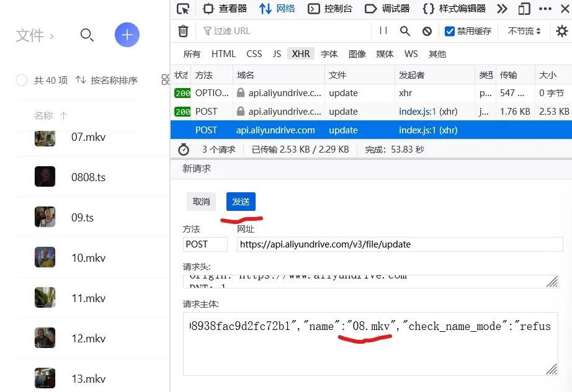Screen dimensions: 572x392
Task: Enable the 禁用缓存 disable cache checkbox
Action: pyautogui.click(x=450, y=31)
